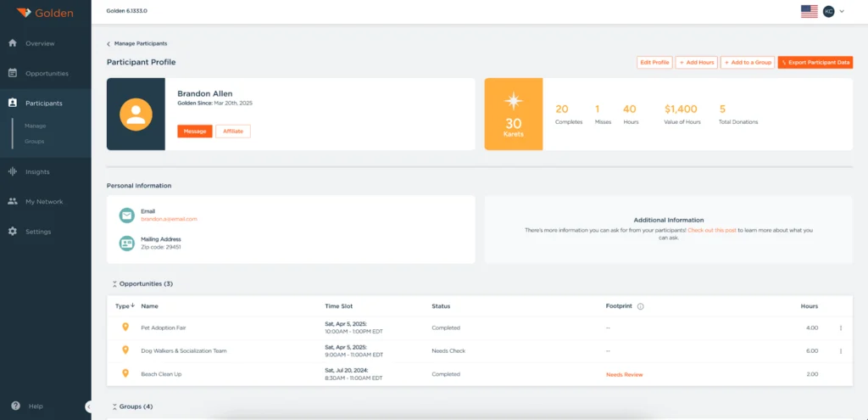The width and height of the screenshot is (868, 420).
Task: Click the US flag language icon
Action: [810, 11]
